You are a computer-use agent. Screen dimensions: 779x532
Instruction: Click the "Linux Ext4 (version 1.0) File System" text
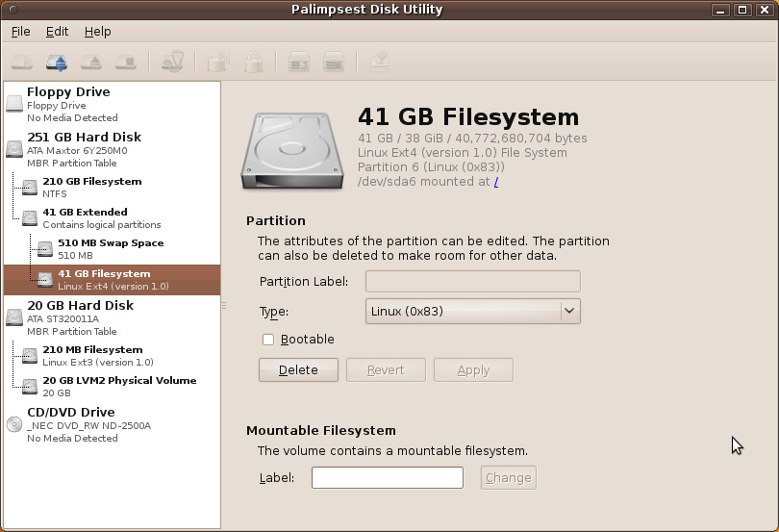(x=462, y=153)
